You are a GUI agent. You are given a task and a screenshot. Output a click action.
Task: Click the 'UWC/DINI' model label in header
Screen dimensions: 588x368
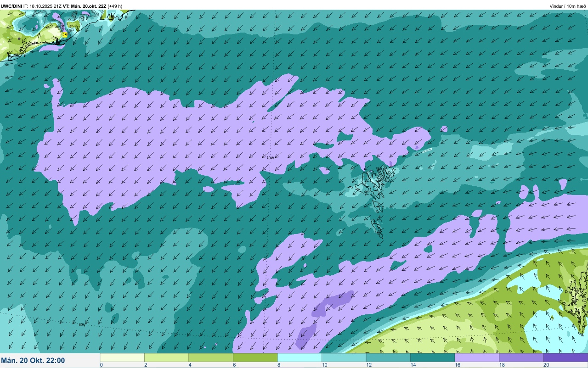point(11,6)
